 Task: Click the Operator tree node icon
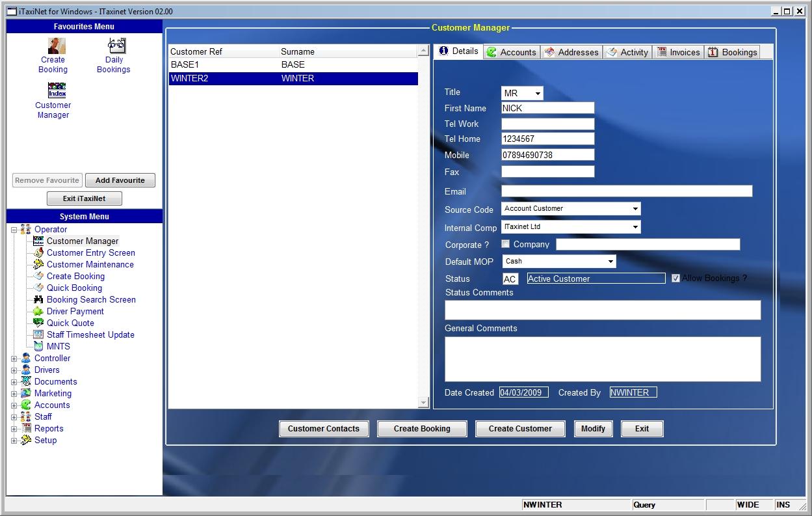tap(26, 230)
